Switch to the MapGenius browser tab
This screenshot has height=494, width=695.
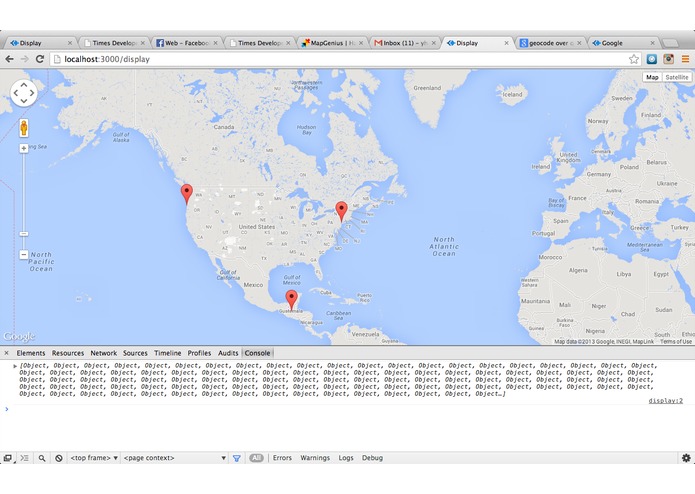[x=332, y=43]
